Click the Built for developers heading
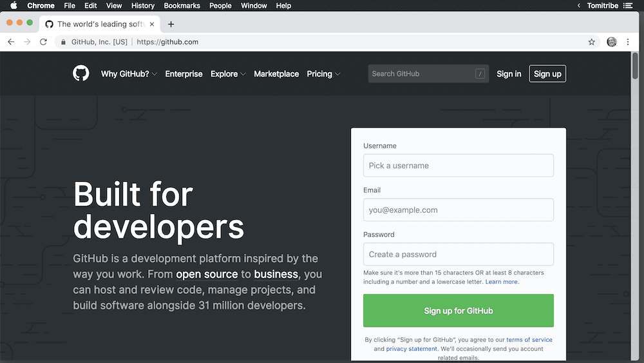 [x=158, y=210]
